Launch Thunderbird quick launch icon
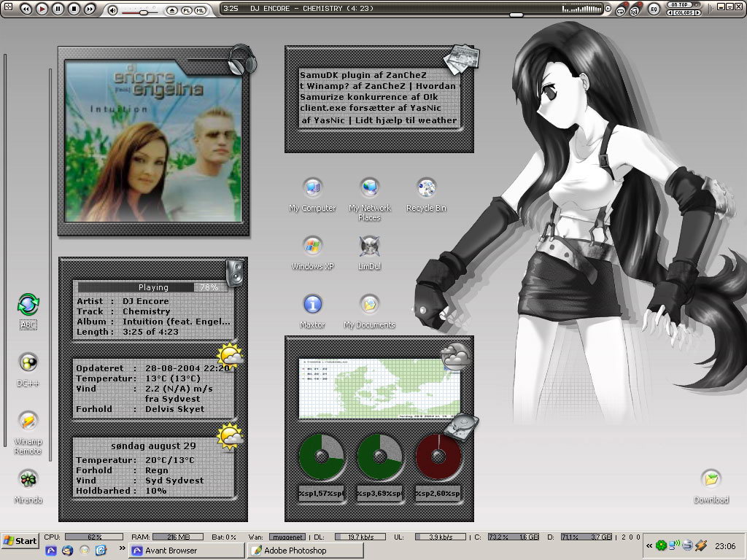Viewport: 747px width, 560px height. click(x=68, y=551)
